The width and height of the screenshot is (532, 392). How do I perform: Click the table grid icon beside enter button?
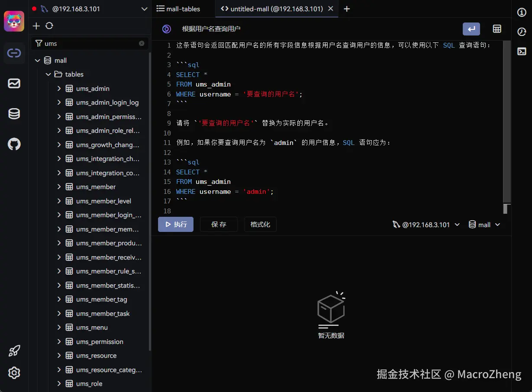[x=497, y=29]
